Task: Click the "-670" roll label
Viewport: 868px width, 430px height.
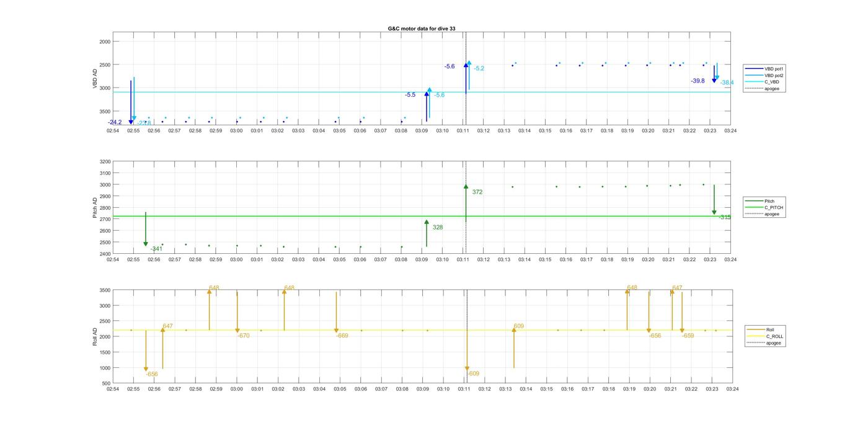Action: point(243,336)
